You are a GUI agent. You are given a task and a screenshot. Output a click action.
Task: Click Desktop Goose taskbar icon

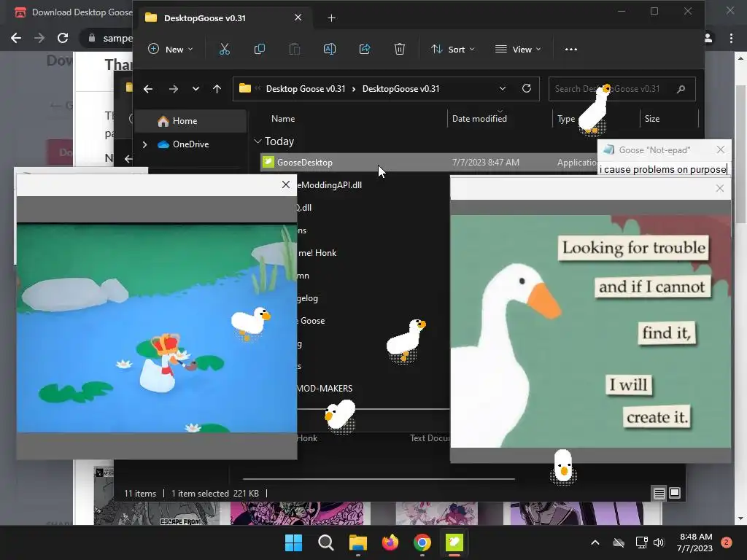454,542
